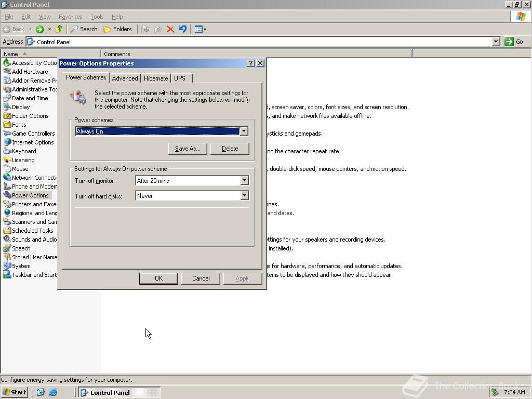Select the Taskbar and Start Menu icon

(x=7, y=274)
